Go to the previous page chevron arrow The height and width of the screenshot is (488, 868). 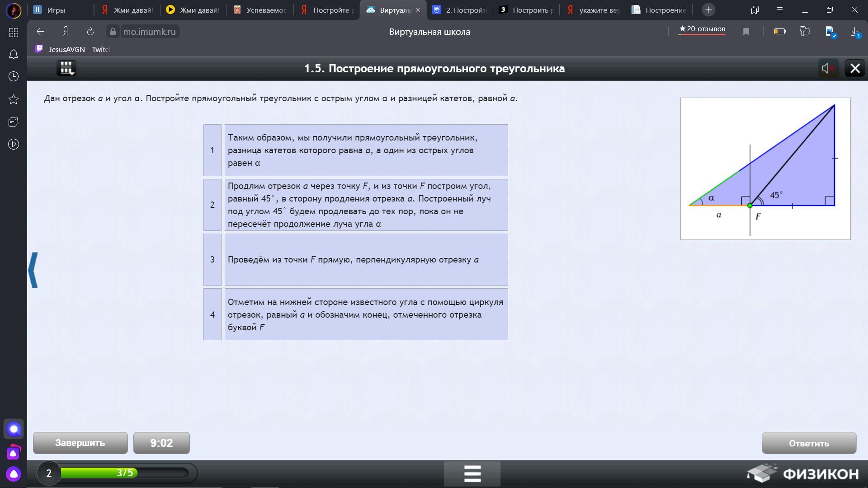33,270
